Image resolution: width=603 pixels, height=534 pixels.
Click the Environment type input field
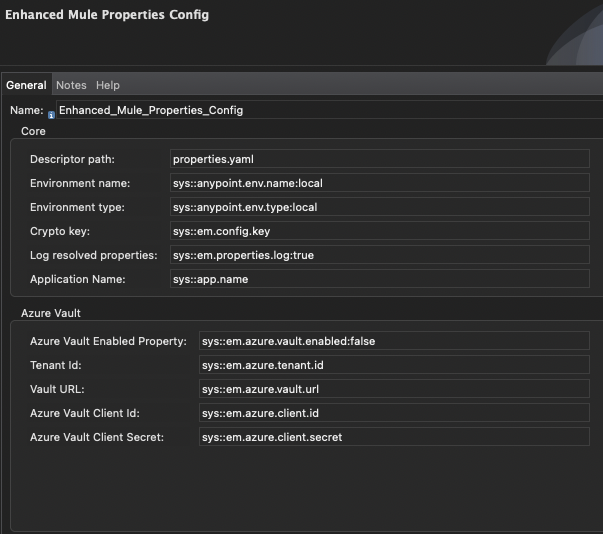tap(380, 207)
